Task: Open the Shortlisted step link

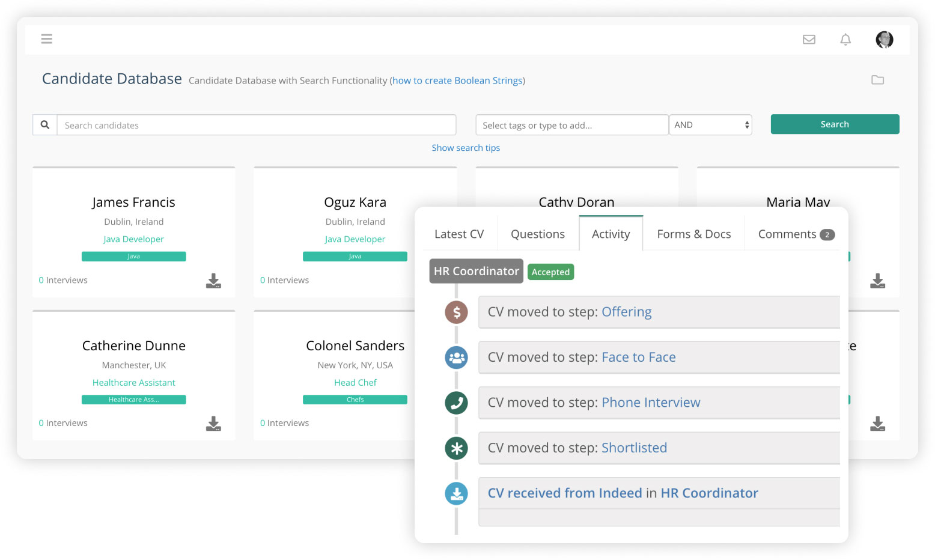Action: click(635, 448)
